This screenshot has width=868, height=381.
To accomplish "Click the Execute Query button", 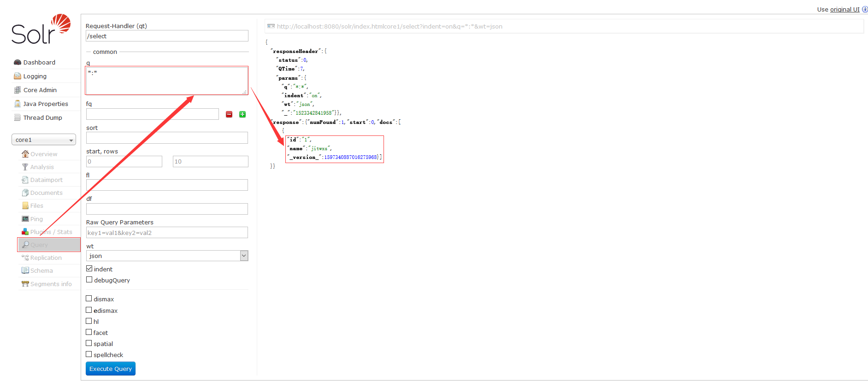I will click(111, 369).
